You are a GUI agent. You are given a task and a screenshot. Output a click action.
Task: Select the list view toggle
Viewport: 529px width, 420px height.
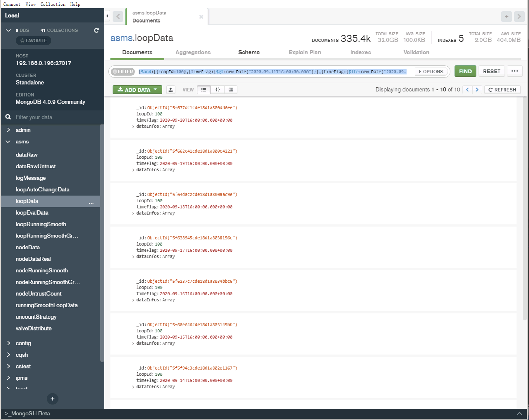pyautogui.click(x=204, y=90)
